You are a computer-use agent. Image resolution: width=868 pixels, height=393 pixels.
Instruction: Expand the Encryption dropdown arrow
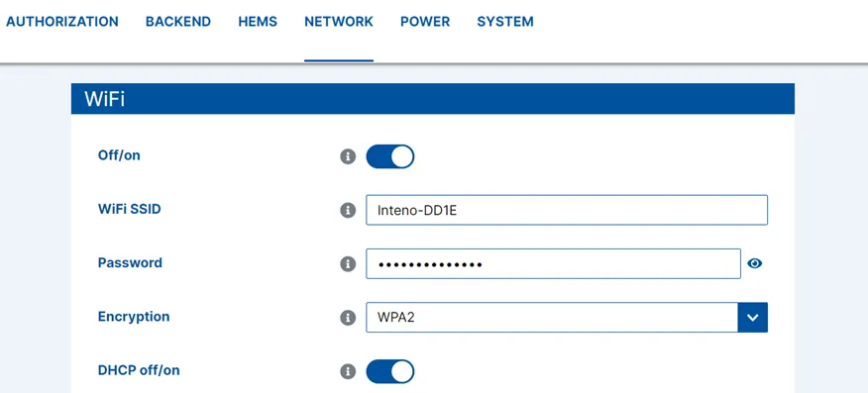point(753,318)
